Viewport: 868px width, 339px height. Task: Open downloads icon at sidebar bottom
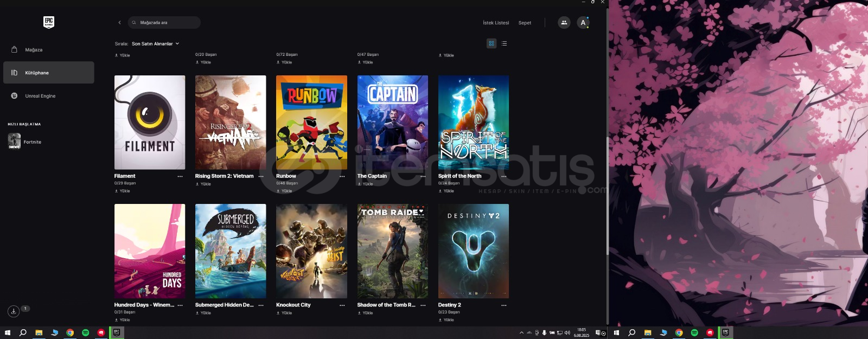pyautogui.click(x=14, y=311)
